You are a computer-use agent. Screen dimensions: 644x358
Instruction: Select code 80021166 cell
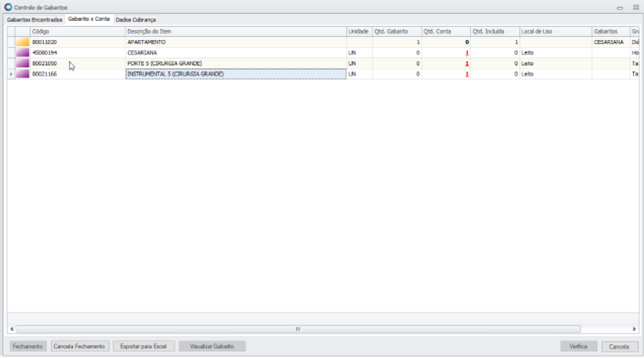78,74
